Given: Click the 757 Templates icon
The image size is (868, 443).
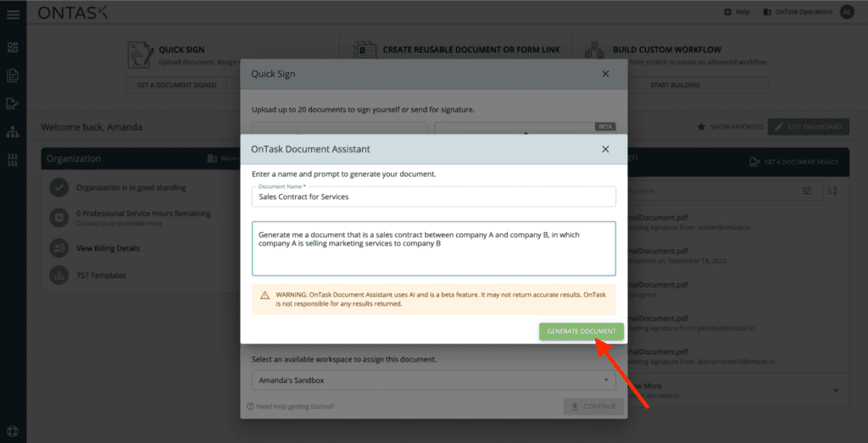Looking at the screenshot, I should (x=58, y=275).
